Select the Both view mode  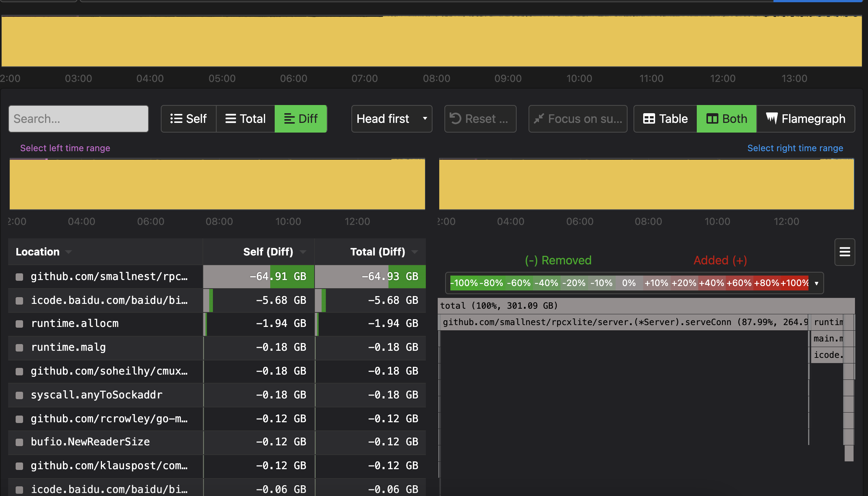coord(727,119)
